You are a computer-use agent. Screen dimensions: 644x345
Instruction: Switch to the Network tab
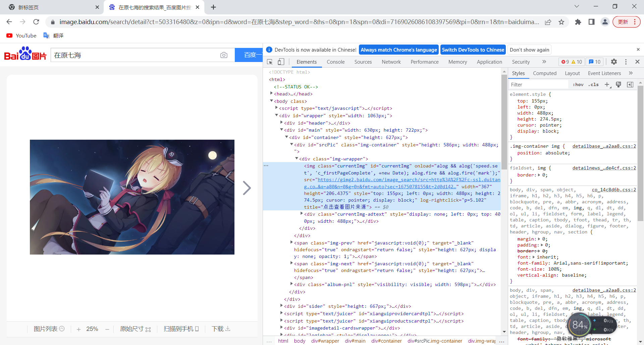point(391,62)
